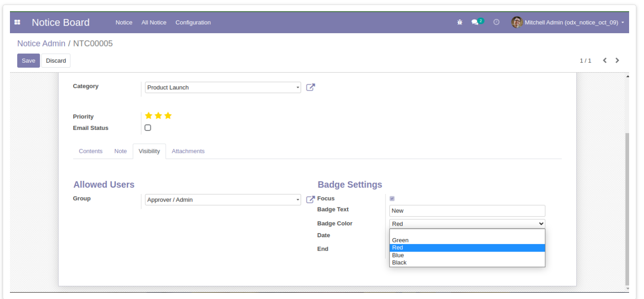Click the NTC00005 breadcrumb text
The height and width of the screenshot is (299, 644).
93,43
